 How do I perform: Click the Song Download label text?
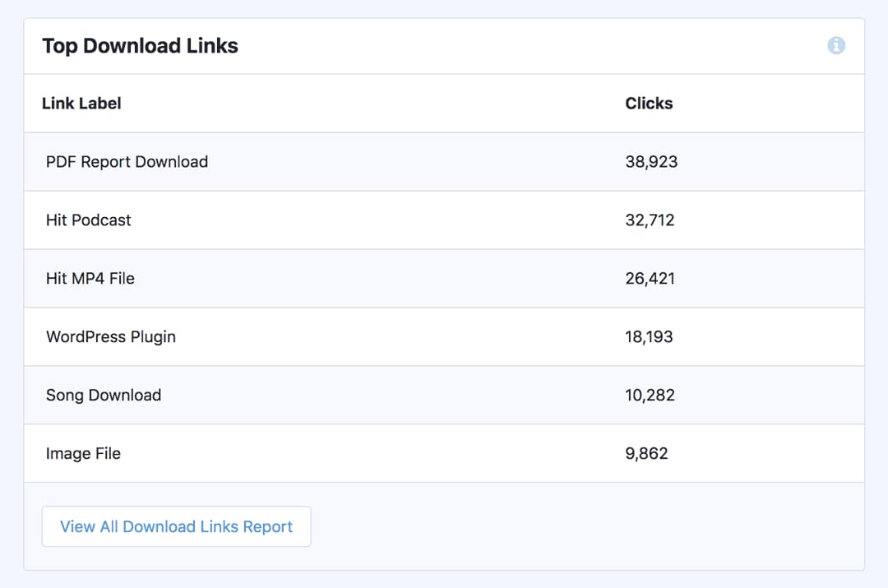(x=103, y=395)
